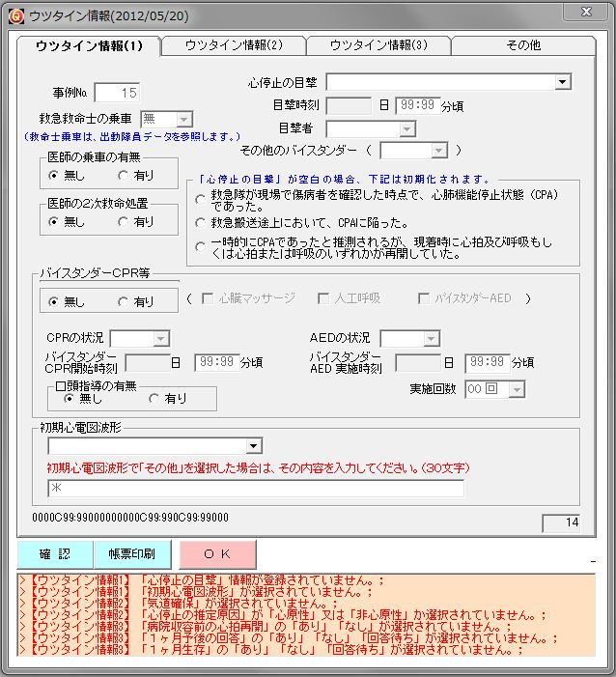Open the CPRの状況 dropdown
The image size is (616, 677).
click(161, 339)
